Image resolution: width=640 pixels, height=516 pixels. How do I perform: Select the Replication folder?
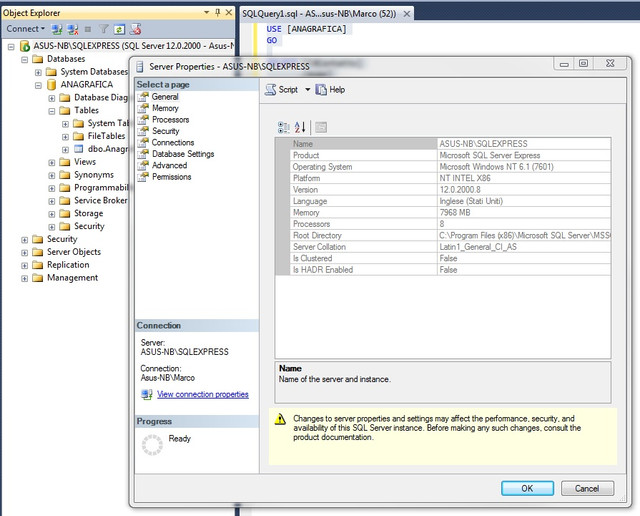pyautogui.click(x=68, y=265)
